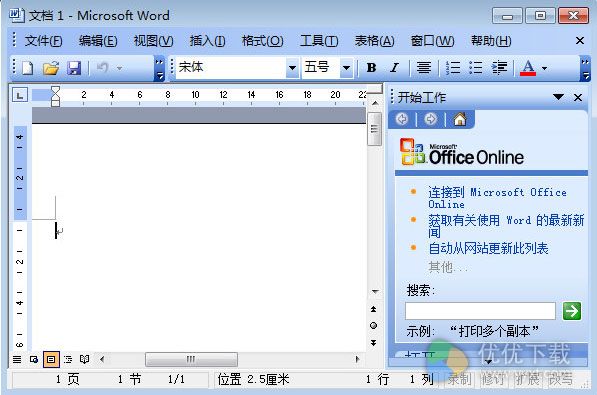The image size is (597, 395).
Task: Click the horizontal scrollbar thumb
Action: click(191, 359)
